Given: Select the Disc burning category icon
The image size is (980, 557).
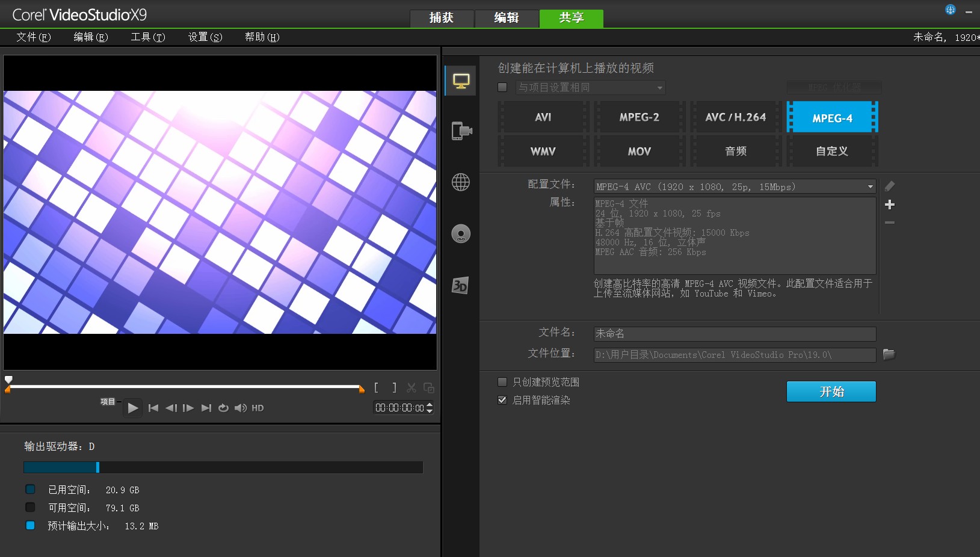Looking at the screenshot, I should point(461,233).
